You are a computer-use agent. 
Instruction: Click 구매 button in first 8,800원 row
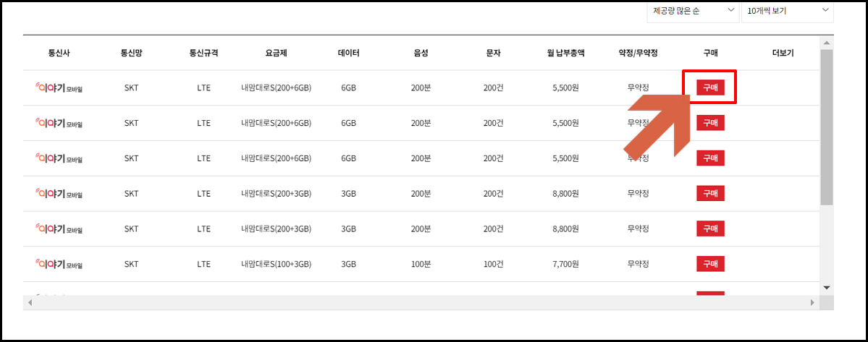(710, 193)
